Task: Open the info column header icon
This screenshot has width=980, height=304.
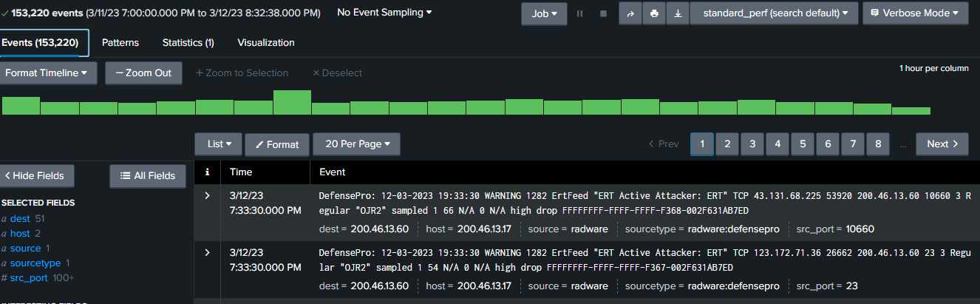Action: coord(207,172)
